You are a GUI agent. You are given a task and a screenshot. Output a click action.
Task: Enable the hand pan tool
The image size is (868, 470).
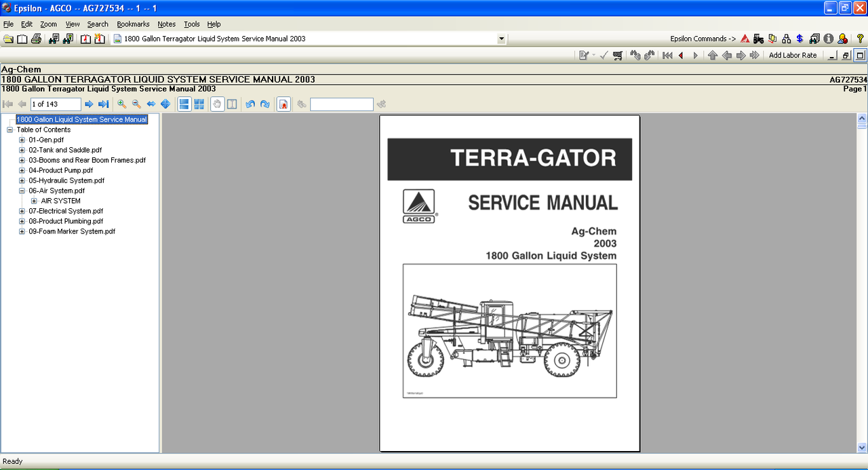tap(217, 104)
